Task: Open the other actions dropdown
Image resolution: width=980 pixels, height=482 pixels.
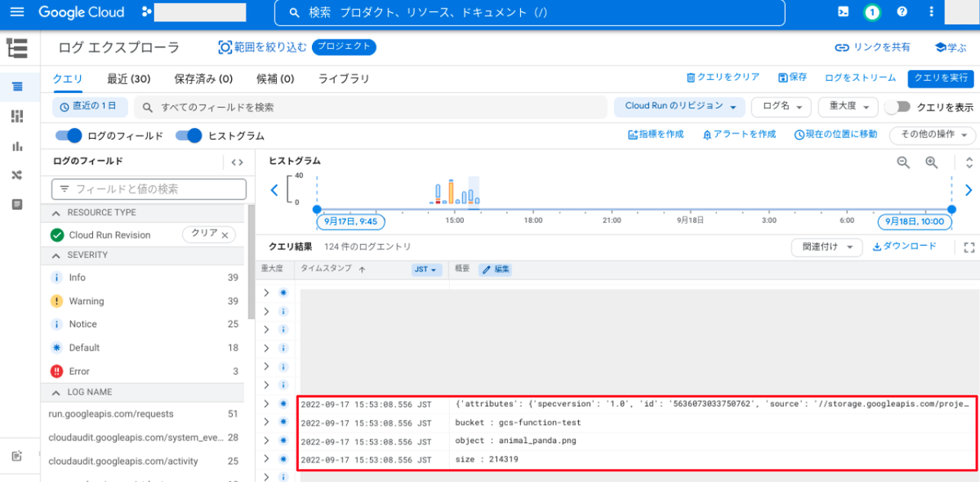Action: pyautogui.click(x=933, y=135)
